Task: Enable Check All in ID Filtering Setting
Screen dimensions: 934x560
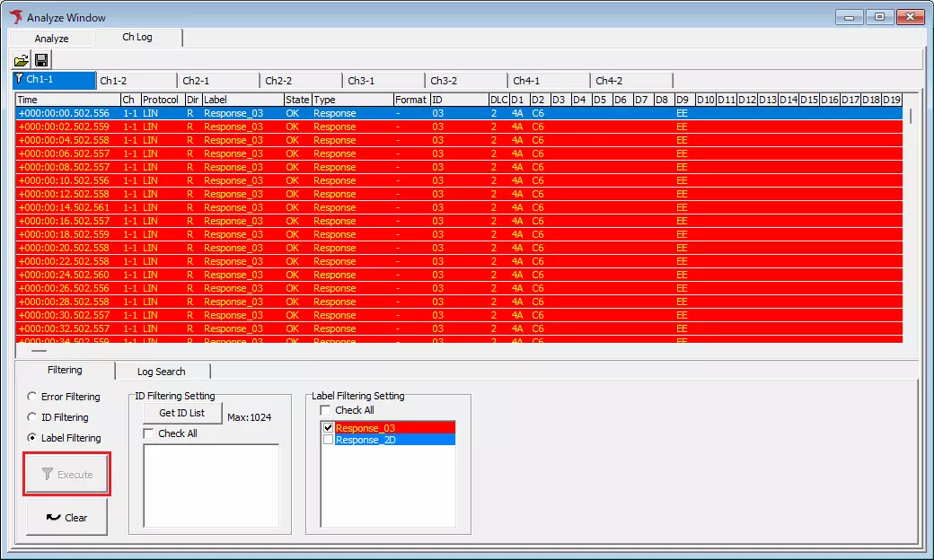Action: [x=149, y=433]
